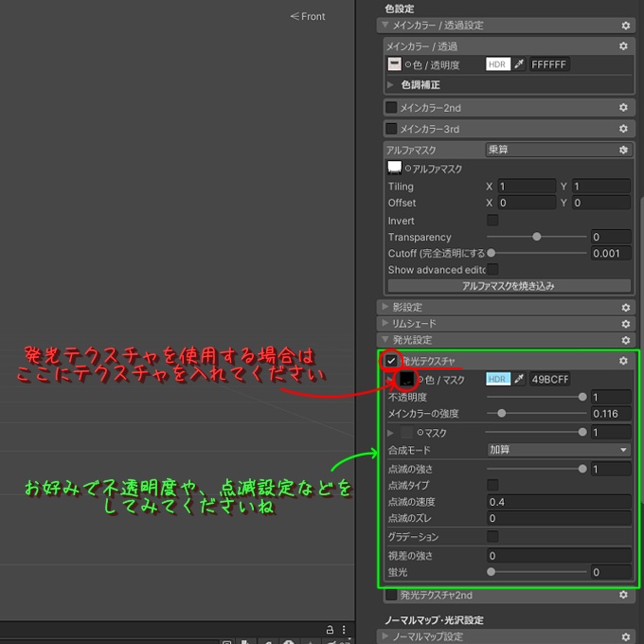Click the lock icon in bottom bar
The height and width of the screenshot is (644, 644).
click(x=330, y=630)
